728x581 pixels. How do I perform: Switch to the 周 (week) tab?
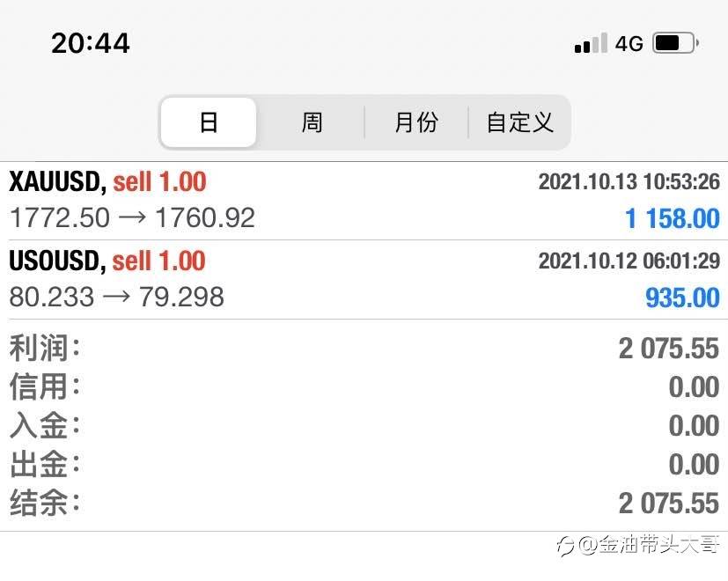pyautogui.click(x=312, y=122)
